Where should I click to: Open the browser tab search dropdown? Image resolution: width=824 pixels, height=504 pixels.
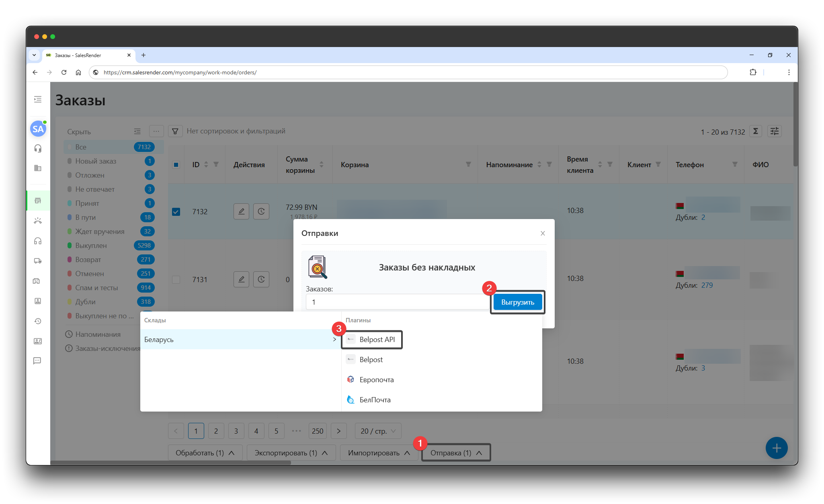(34, 55)
